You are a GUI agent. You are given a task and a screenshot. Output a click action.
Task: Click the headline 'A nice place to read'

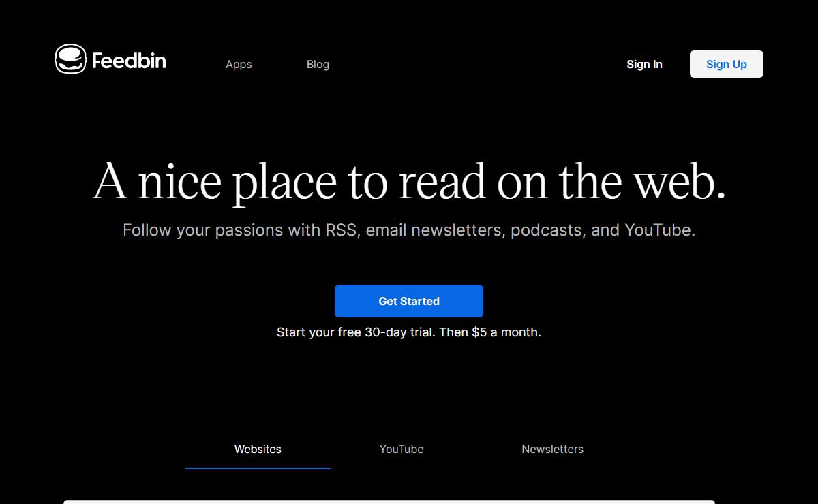286,183
